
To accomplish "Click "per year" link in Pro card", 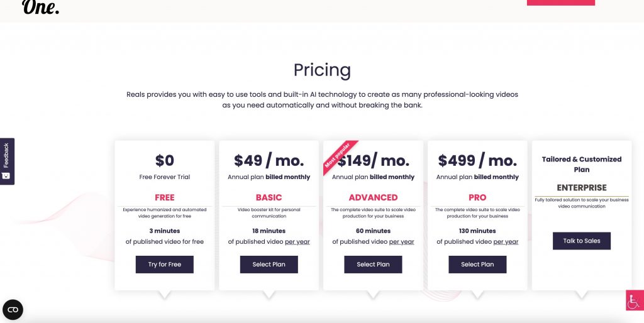I will [x=506, y=242].
